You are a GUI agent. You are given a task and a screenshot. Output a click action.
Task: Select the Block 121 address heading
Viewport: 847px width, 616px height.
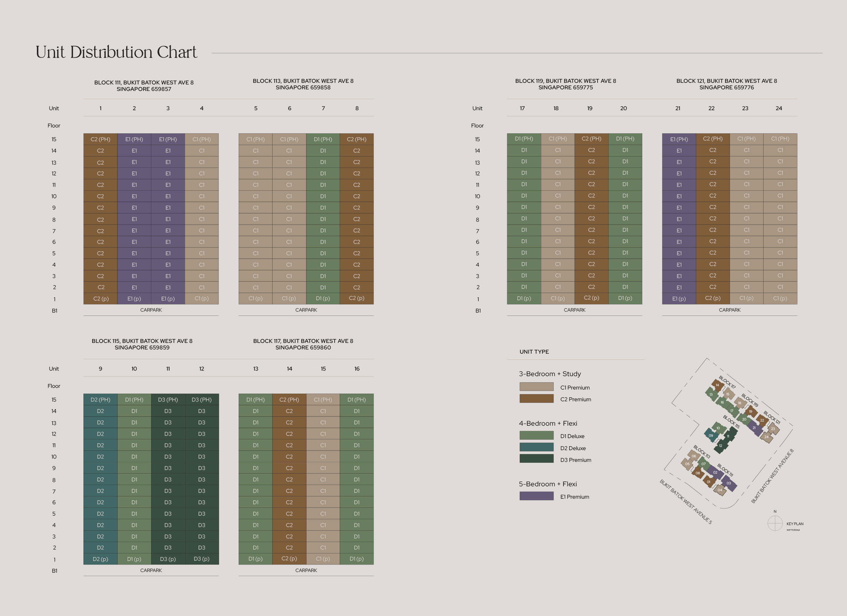pos(726,84)
